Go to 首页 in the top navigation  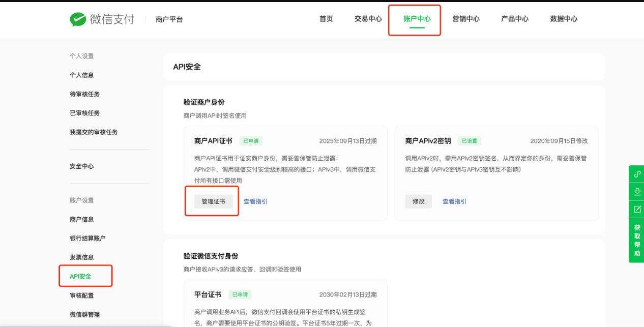[326, 19]
